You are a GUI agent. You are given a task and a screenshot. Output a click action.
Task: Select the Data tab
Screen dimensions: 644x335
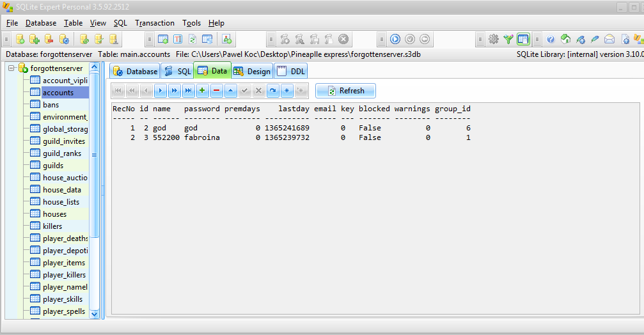(212, 70)
